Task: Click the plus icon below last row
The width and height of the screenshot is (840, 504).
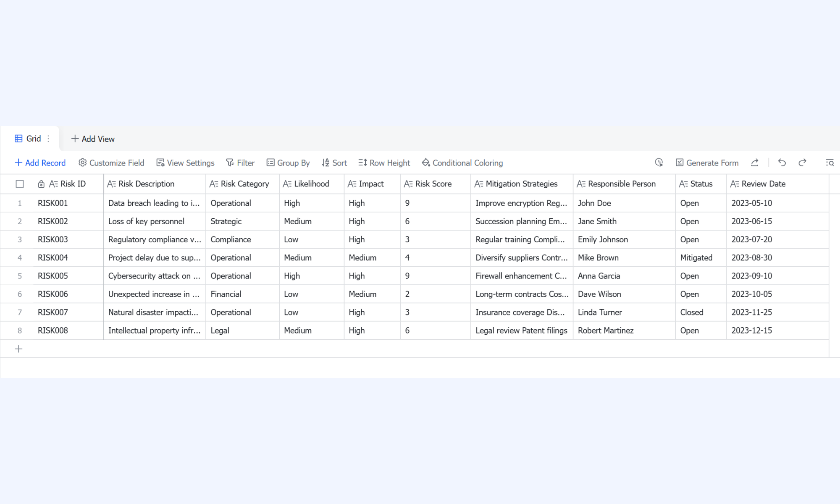Action: [x=18, y=349]
